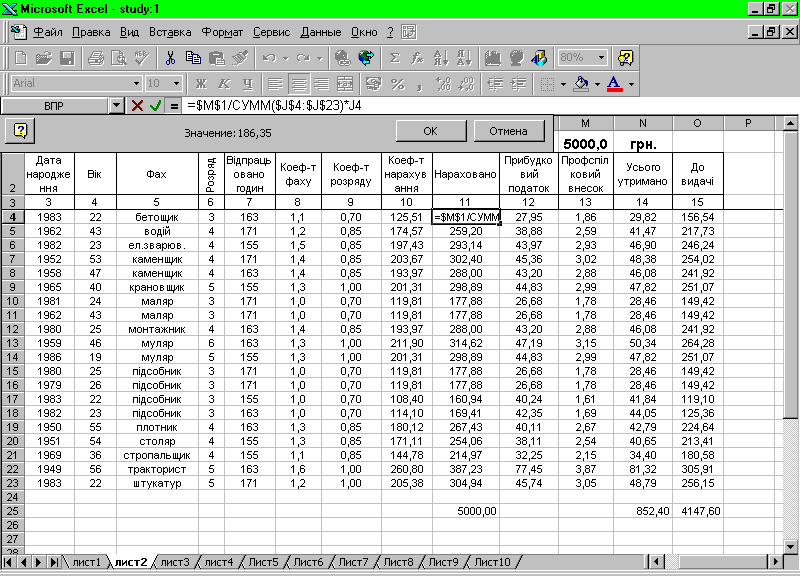Go to last sheet tab navigation arrow

[x=54, y=562]
